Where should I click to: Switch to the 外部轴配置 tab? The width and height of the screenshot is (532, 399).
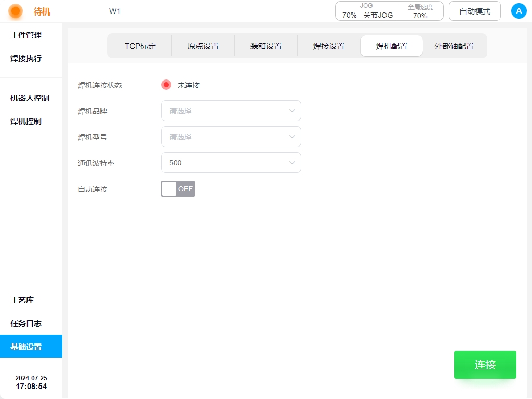tap(454, 46)
